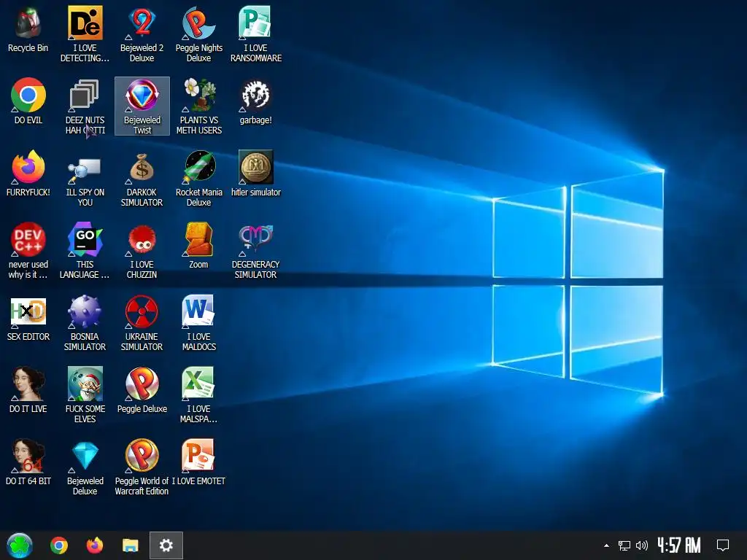Open the DEGENERACY SIMULATOR shortcut
The height and width of the screenshot is (560, 747).
tap(256, 251)
